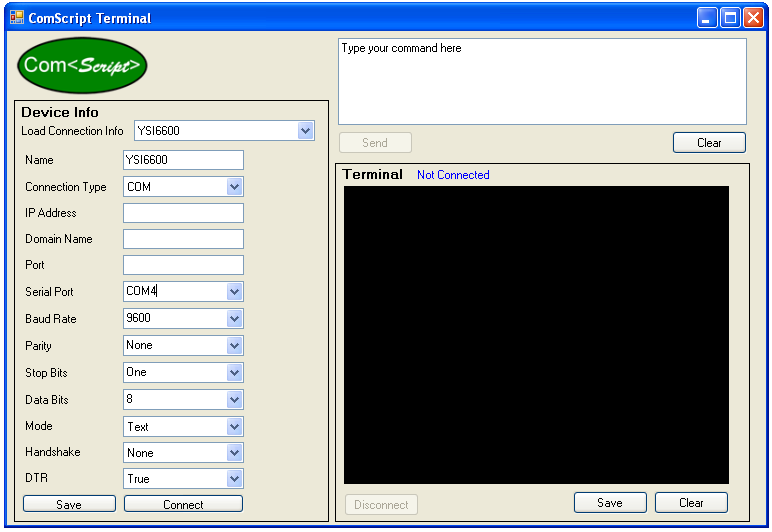Click the ComScript logo image
The image size is (772, 532).
(x=82, y=66)
